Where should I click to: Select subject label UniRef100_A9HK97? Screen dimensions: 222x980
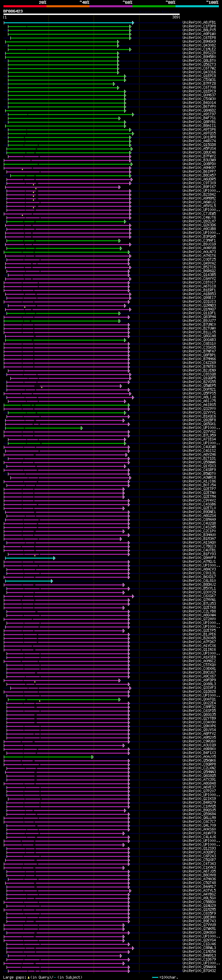[199, 168]
